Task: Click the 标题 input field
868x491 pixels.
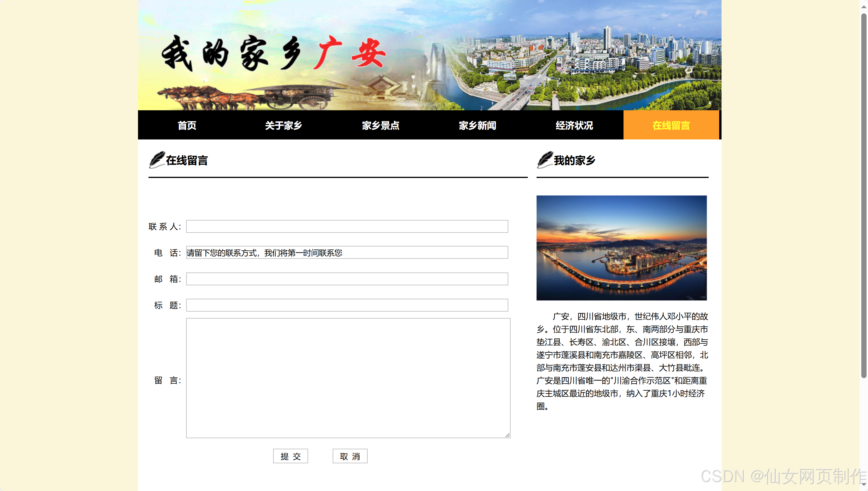Action: click(x=347, y=305)
